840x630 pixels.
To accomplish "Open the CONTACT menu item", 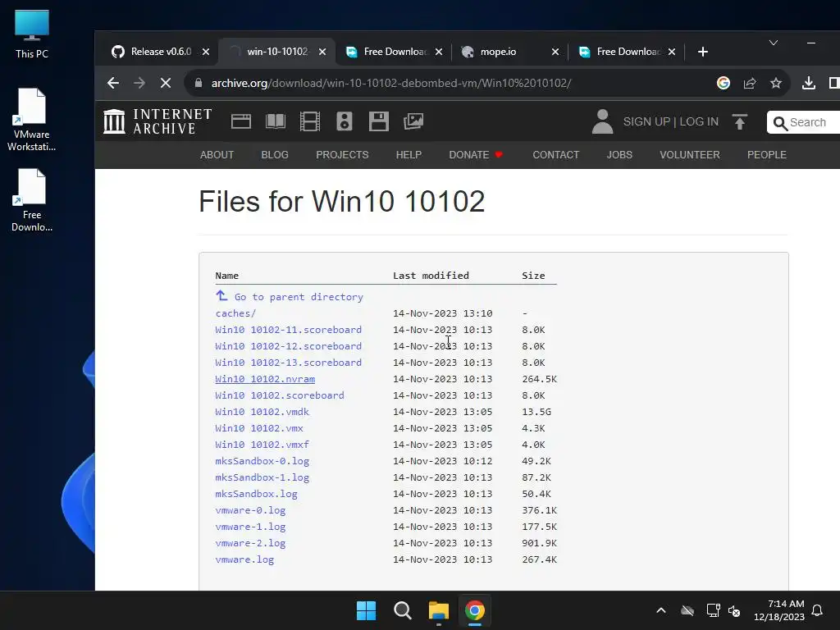I will click(556, 155).
